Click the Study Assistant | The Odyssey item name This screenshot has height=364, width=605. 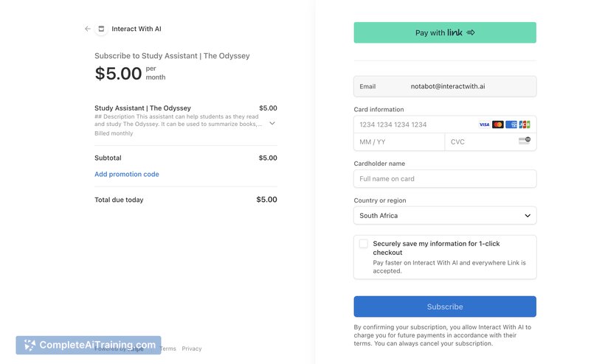pos(142,108)
